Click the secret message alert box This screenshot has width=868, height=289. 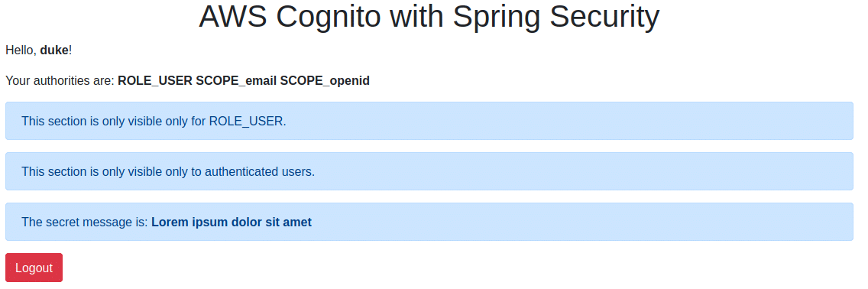click(429, 222)
